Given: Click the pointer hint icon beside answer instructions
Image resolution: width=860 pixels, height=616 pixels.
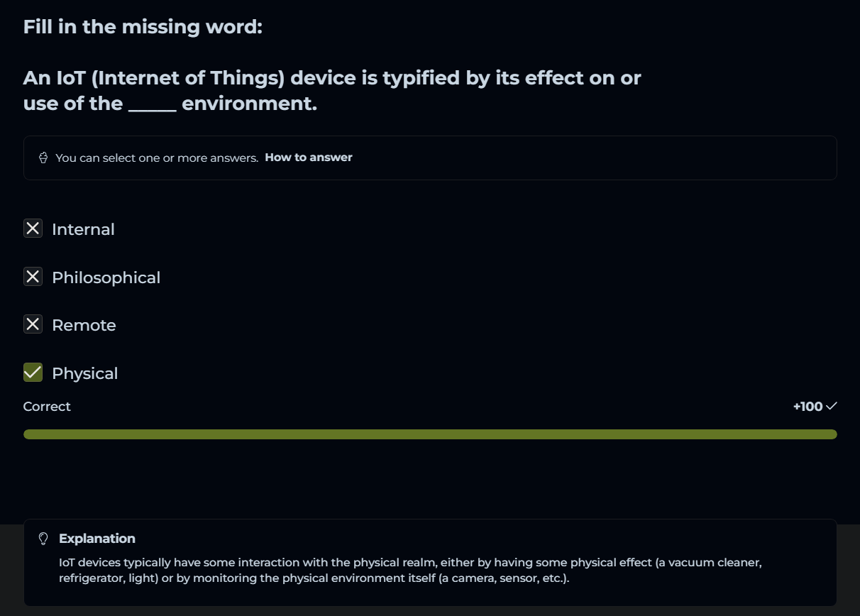Looking at the screenshot, I should pos(43,158).
